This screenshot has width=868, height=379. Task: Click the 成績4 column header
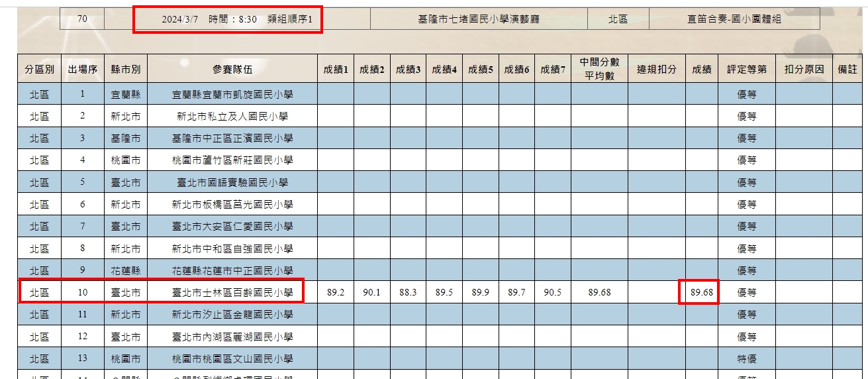point(444,69)
